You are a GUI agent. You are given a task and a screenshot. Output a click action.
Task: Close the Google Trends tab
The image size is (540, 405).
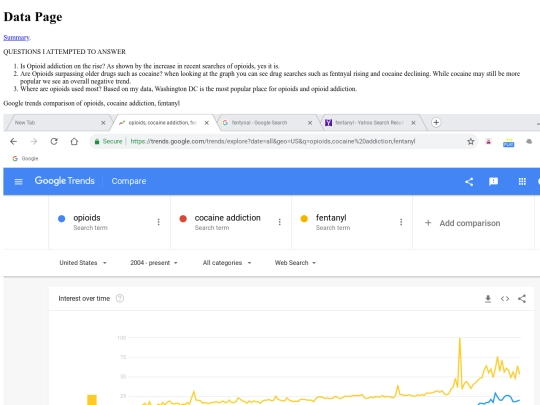point(207,123)
